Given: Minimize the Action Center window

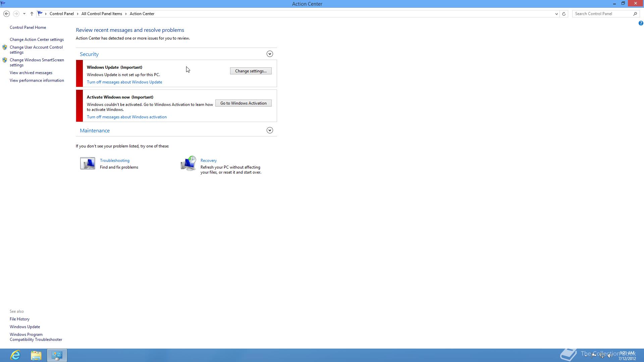Looking at the screenshot, I should pyautogui.click(x=614, y=4).
